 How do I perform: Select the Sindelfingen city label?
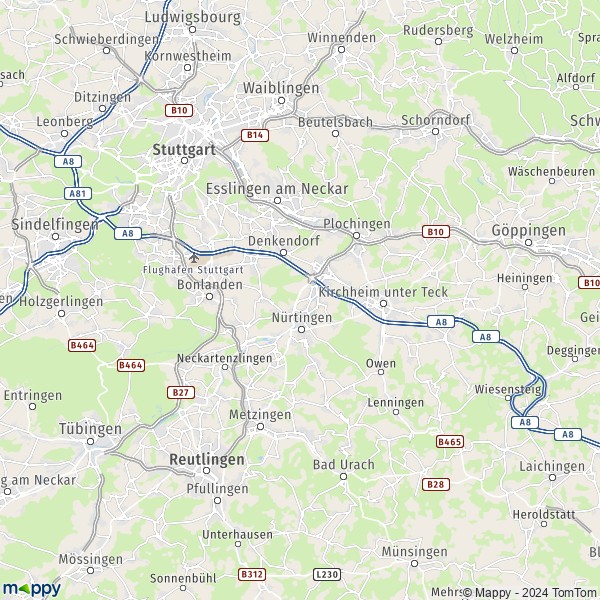55,225
